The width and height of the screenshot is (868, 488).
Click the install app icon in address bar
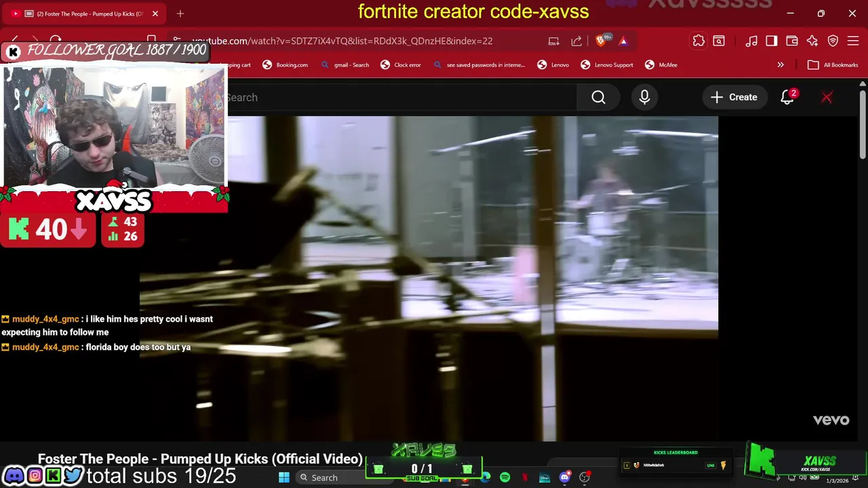[554, 41]
